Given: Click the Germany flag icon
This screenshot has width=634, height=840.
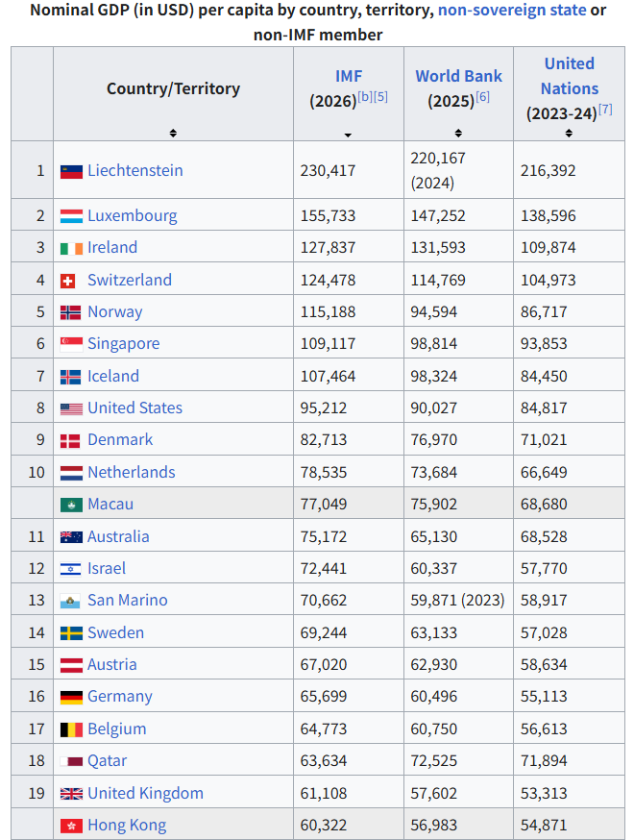Looking at the screenshot, I should [71, 698].
